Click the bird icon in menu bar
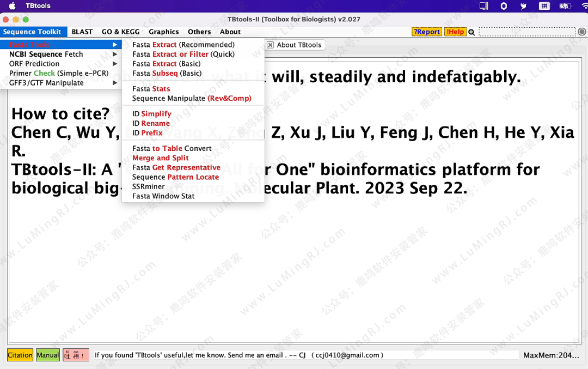588x369 pixels. click(524, 6)
